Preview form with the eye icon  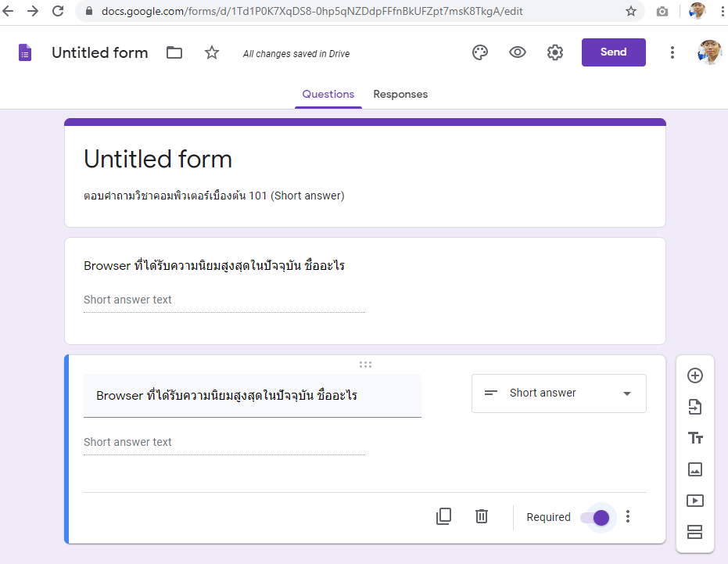[x=518, y=52]
